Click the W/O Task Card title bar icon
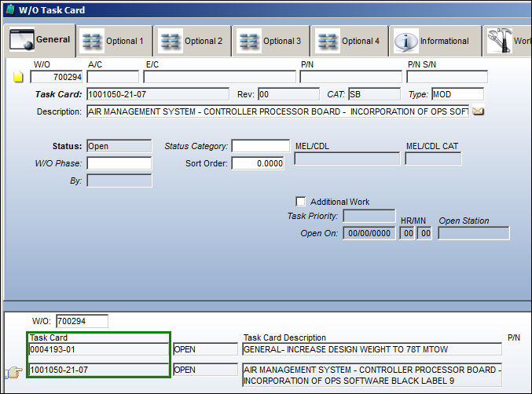 coord(10,9)
